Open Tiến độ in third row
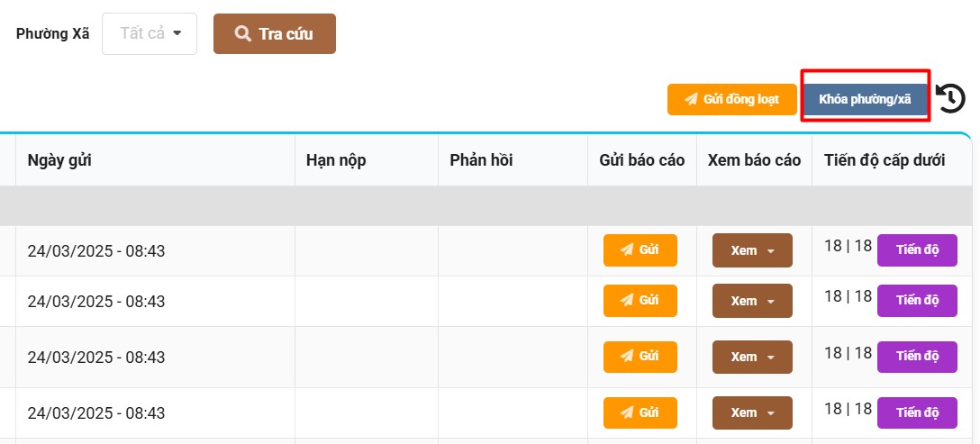Screen dimensions: 980x444 click(917, 357)
